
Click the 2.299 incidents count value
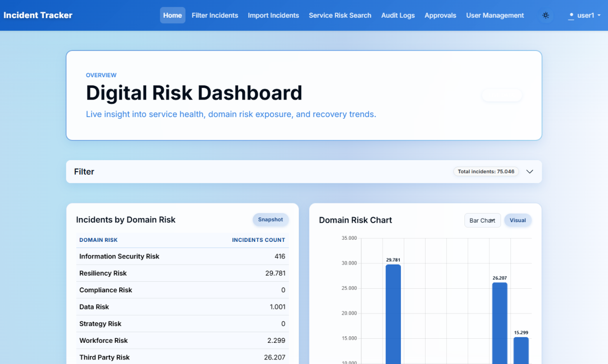point(276,340)
